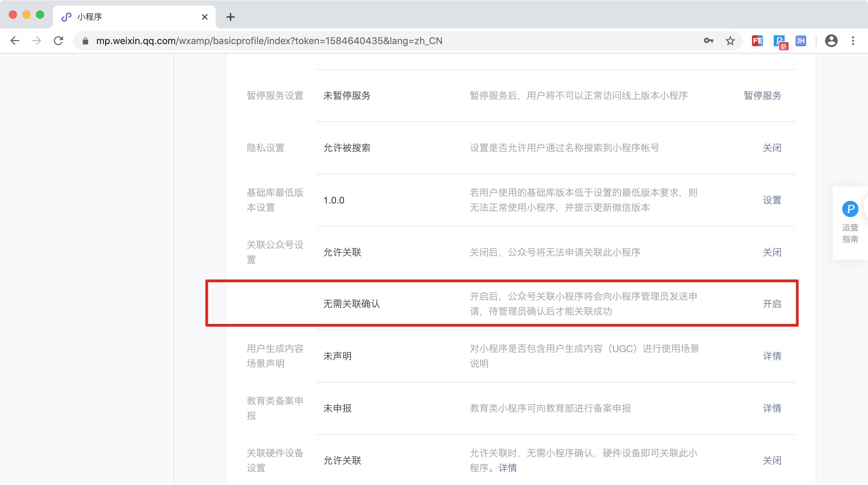The height and width of the screenshot is (485, 868).
Task: Open 运营指南 floating guide panel
Action: coord(850,223)
